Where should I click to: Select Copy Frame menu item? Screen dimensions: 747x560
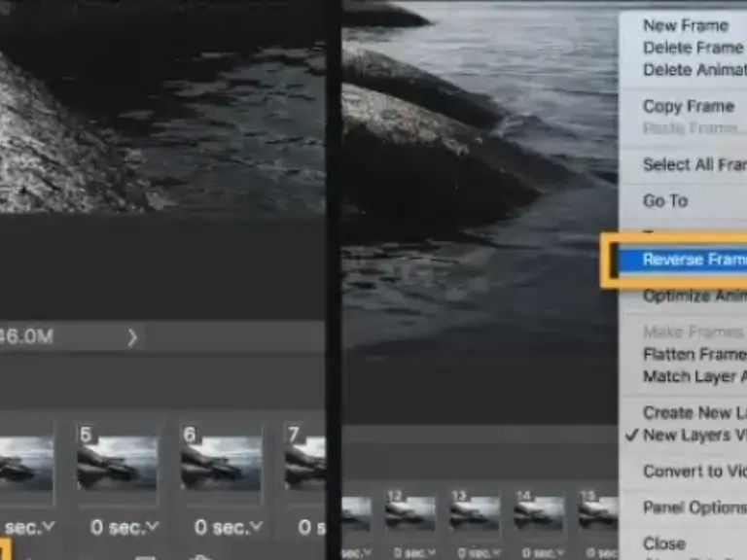point(688,106)
